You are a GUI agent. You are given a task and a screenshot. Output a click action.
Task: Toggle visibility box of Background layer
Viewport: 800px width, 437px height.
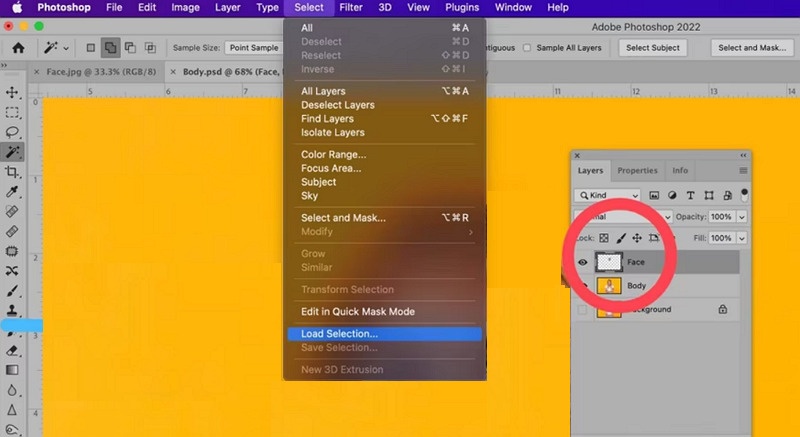point(583,311)
